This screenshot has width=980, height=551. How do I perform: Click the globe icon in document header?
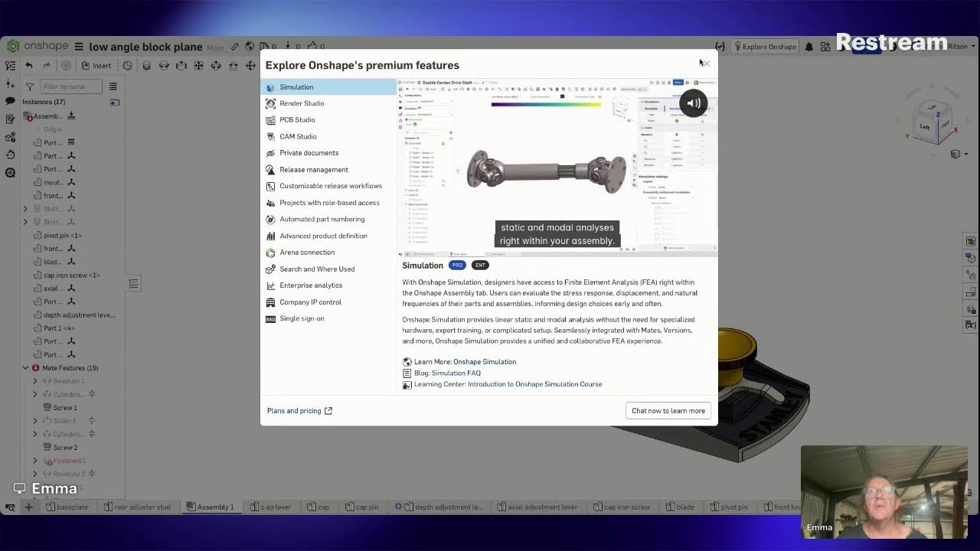pos(250,47)
